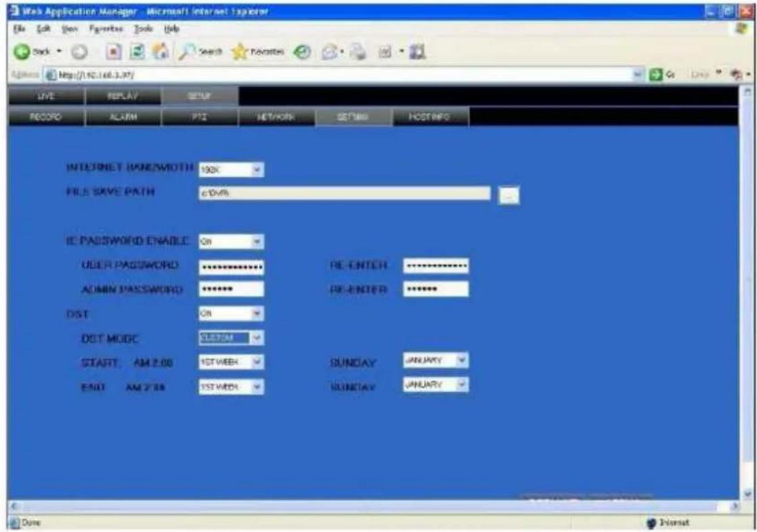
Task: Select the SETUP tab
Action: [x=200, y=96]
